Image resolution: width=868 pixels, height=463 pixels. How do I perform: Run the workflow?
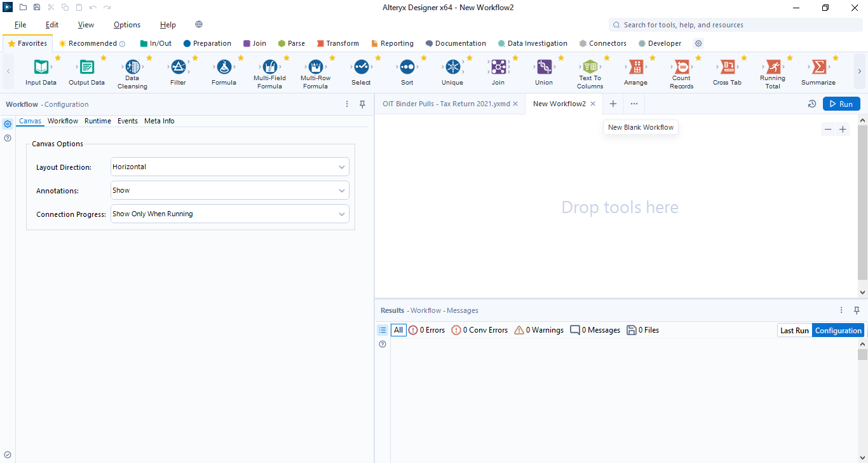click(841, 104)
